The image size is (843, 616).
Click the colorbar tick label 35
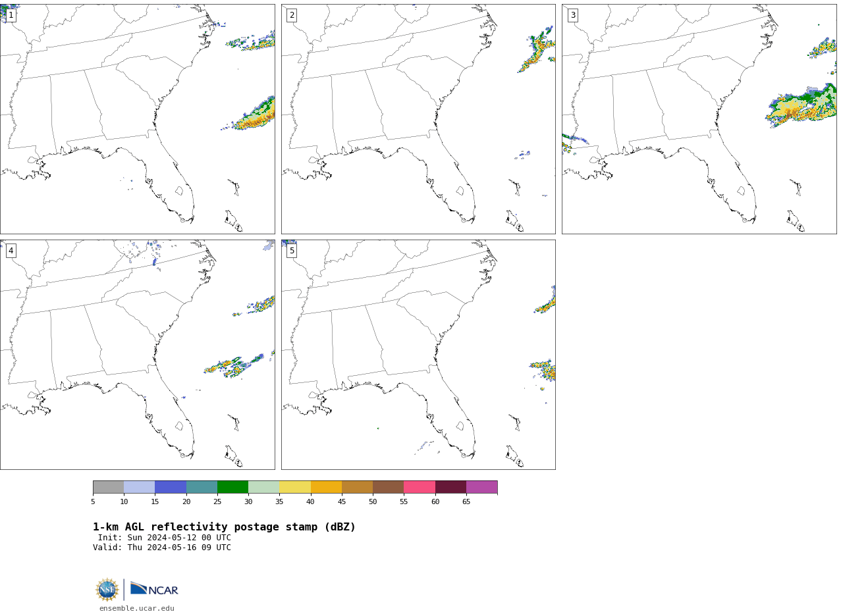pyautogui.click(x=279, y=502)
